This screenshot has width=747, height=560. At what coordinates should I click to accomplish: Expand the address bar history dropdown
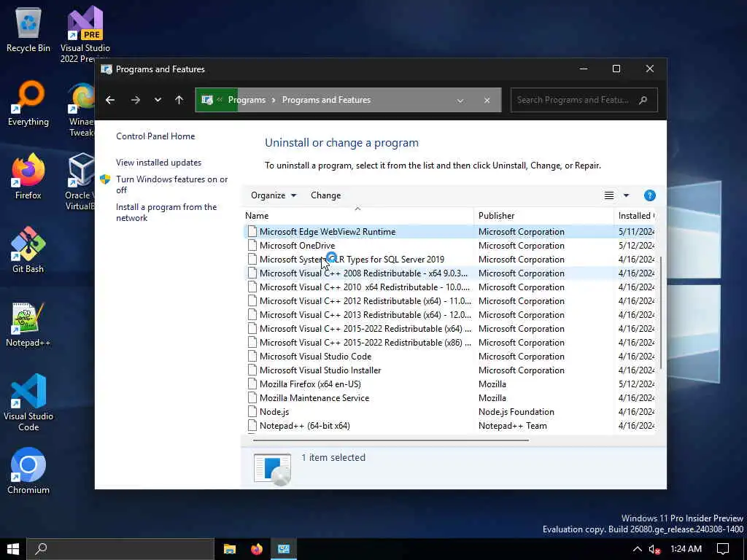click(460, 101)
